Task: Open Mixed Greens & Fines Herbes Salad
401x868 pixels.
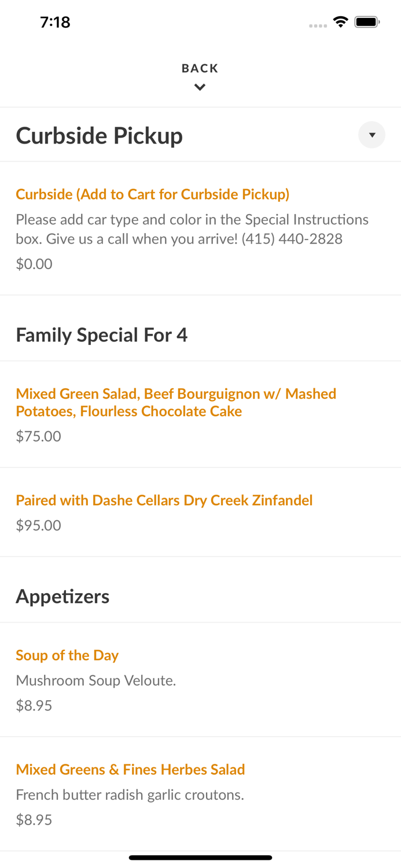Action: click(130, 769)
